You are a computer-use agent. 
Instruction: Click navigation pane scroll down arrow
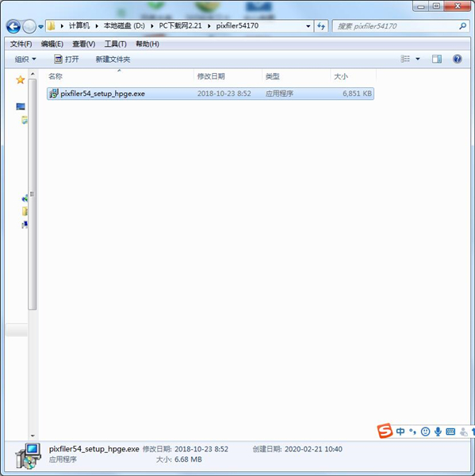click(33, 436)
